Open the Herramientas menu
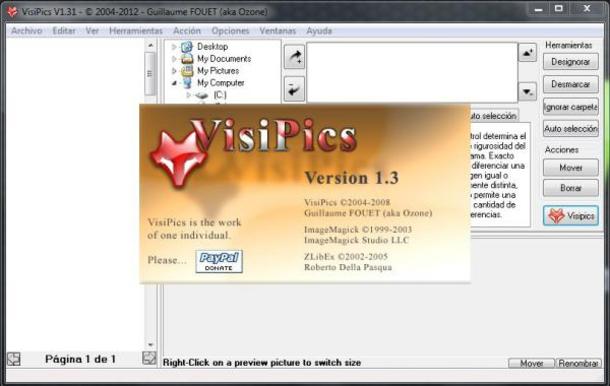610x386 pixels. click(136, 31)
